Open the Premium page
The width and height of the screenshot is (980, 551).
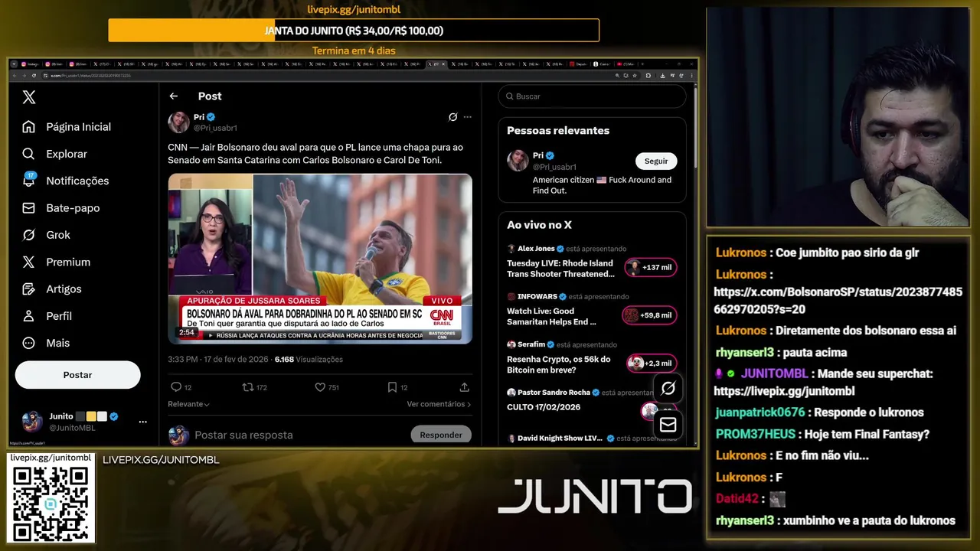point(56,262)
